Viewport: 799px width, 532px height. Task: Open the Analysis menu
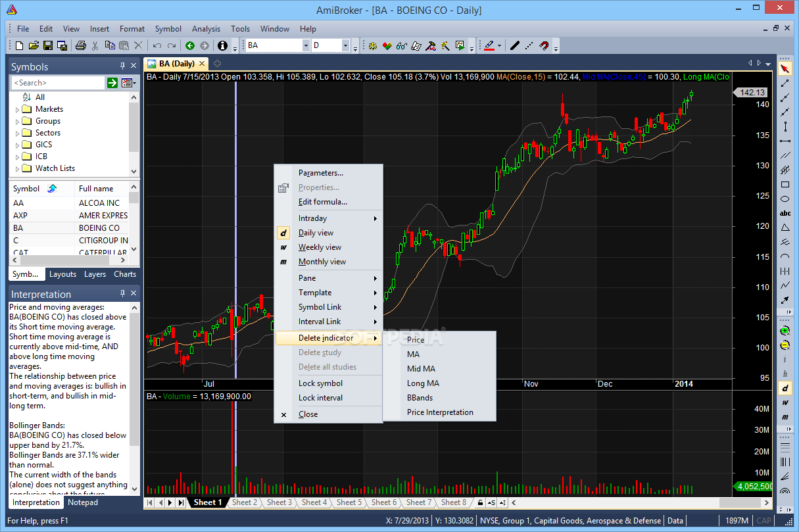(x=206, y=29)
